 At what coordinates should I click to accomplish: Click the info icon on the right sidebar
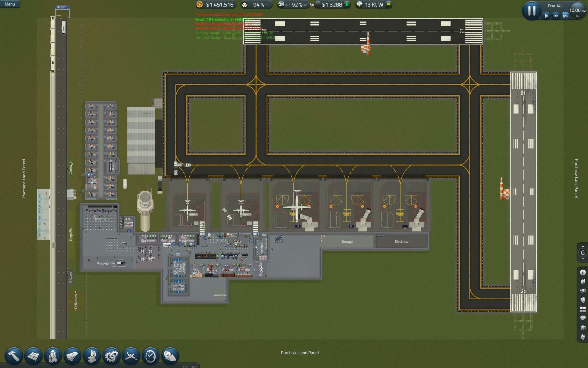pyautogui.click(x=583, y=272)
